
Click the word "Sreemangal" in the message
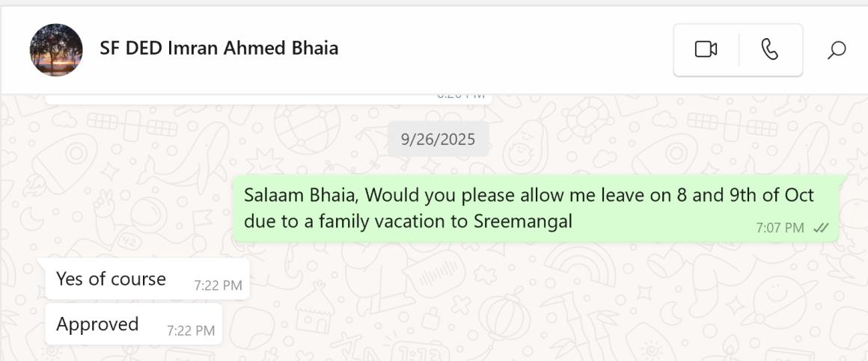pos(522,221)
